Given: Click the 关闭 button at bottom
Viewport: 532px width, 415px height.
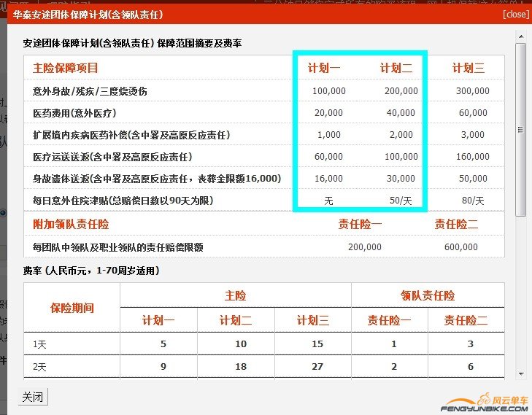Looking at the screenshot, I should click(x=33, y=396).
